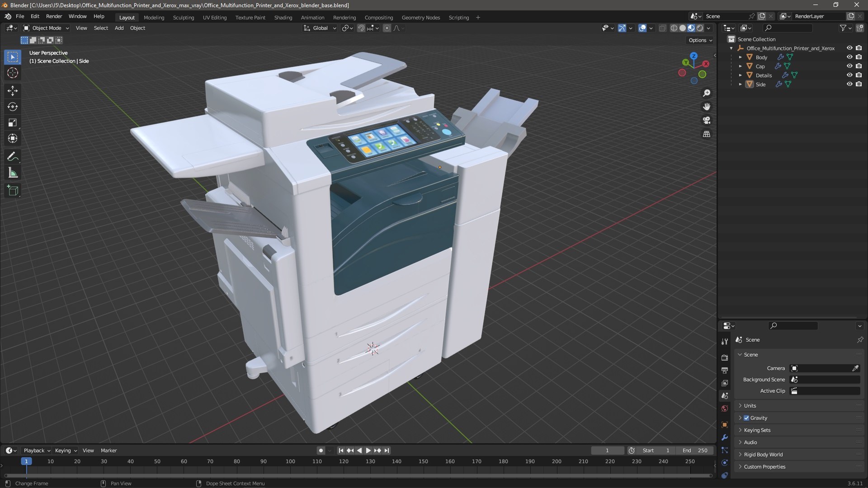This screenshot has height=488, width=868.
Task: Open the Output properties tab
Action: (x=725, y=370)
